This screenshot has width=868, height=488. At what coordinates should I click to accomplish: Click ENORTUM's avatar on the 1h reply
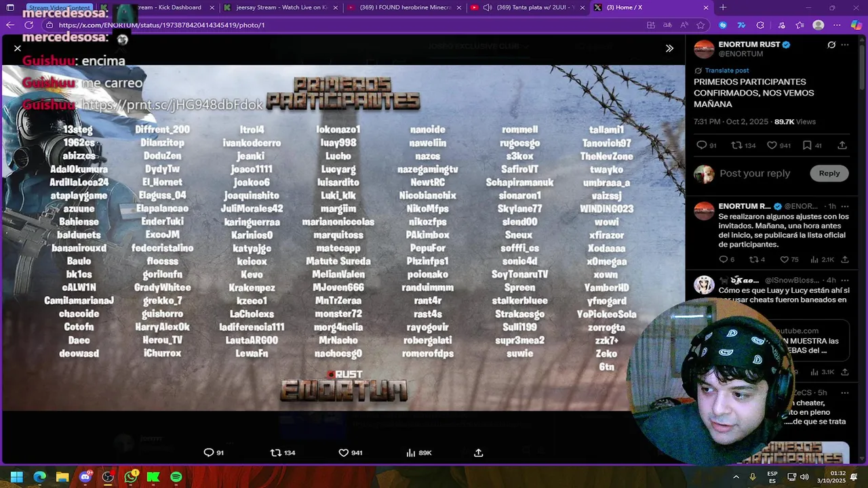point(704,211)
